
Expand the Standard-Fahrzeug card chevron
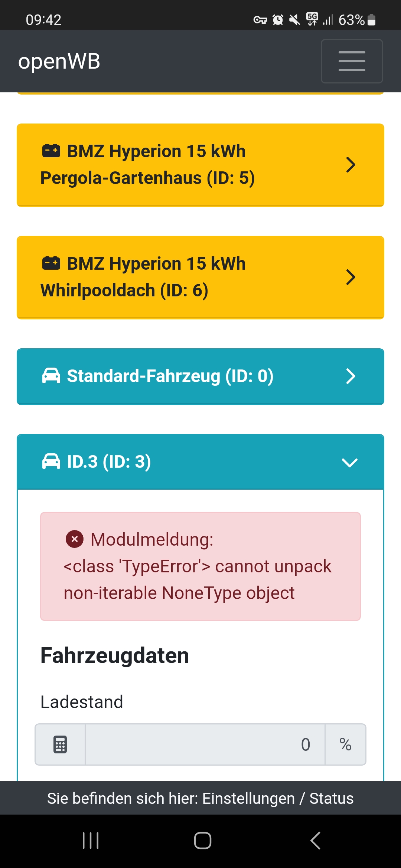351,376
